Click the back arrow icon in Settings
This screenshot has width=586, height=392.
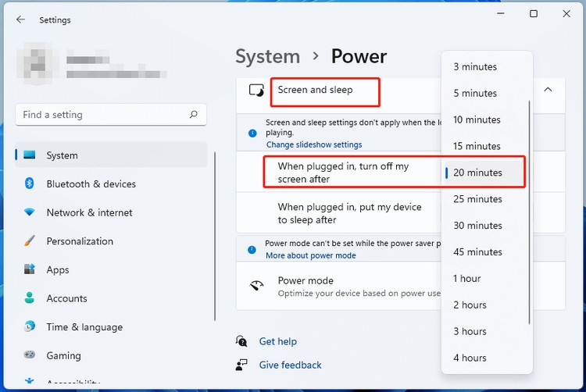tap(20, 20)
